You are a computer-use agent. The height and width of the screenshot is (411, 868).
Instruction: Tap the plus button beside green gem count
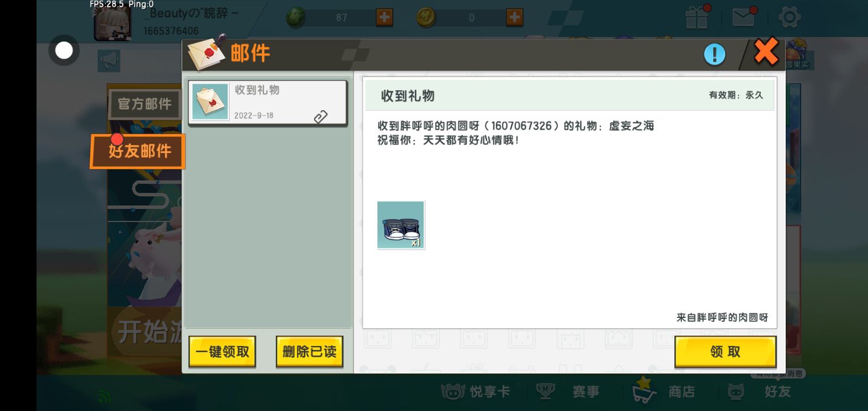384,17
